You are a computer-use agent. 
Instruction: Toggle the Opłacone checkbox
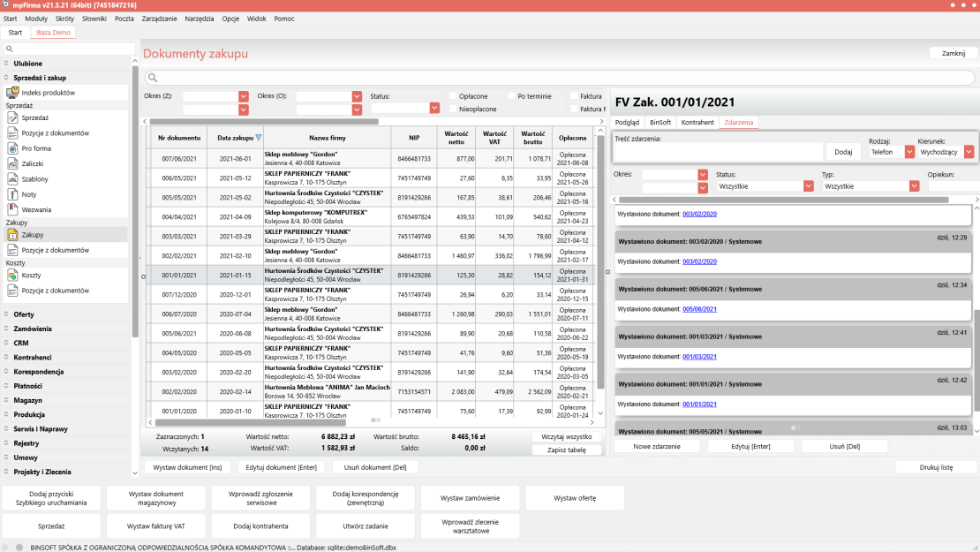coord(453,96)
